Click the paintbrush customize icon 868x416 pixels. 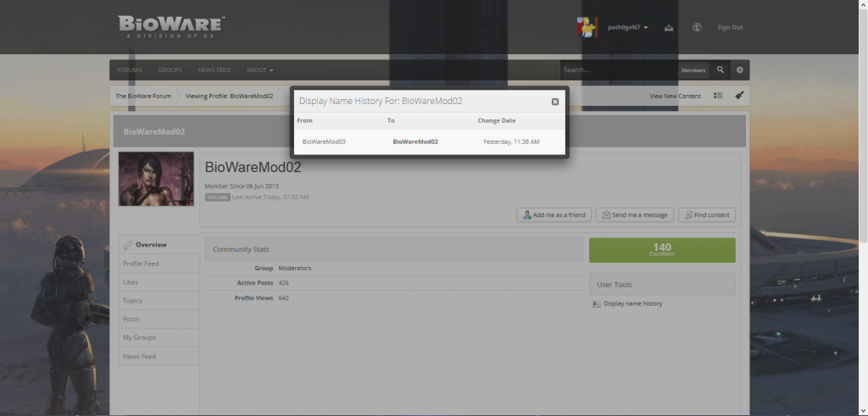739,96
